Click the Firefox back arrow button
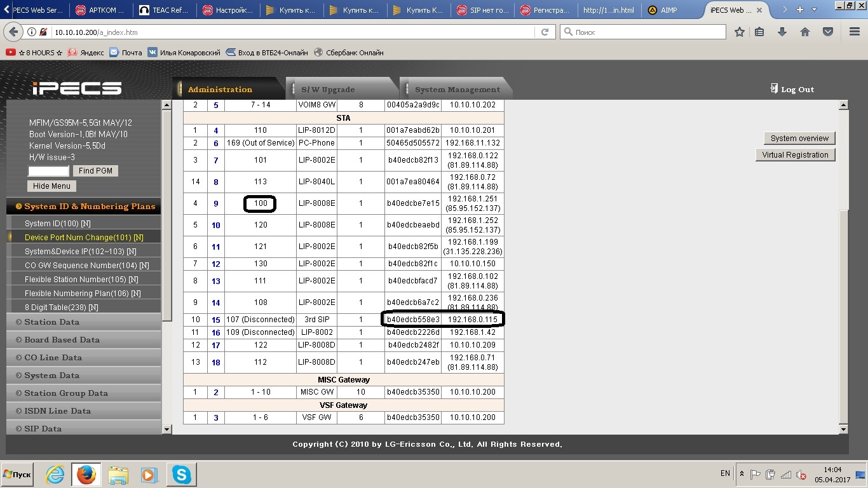The height and width of the screenshot is (488, 868). [13, 32]
